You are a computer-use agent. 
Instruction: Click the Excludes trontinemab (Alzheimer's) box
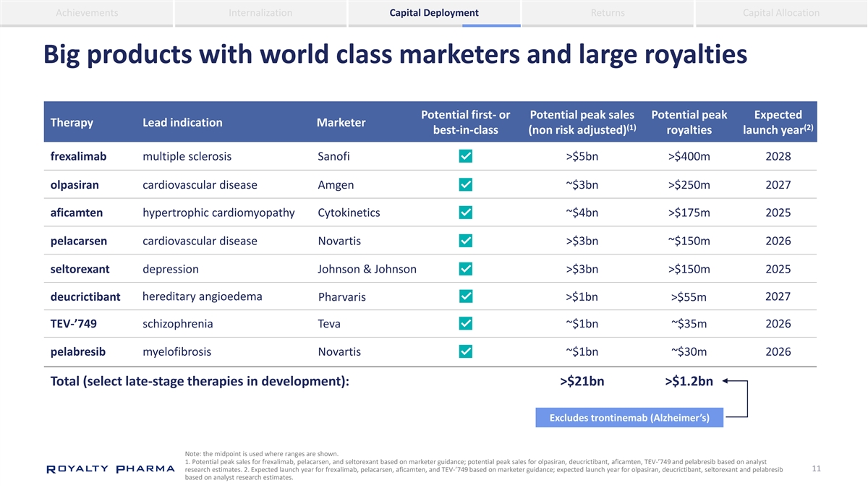click(x=629, y=418)
